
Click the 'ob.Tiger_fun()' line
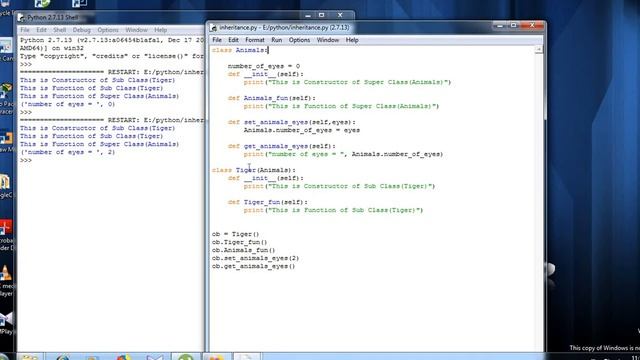click(240, 242)
